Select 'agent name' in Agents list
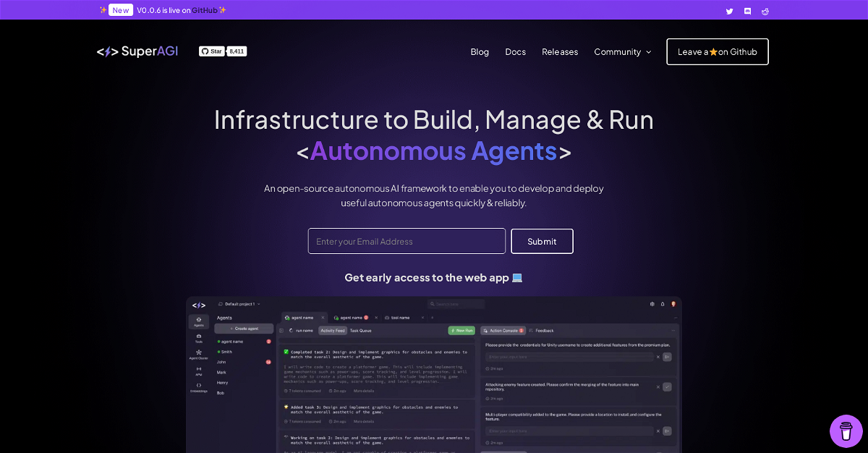The width and height of the screenshot is (868, 453). pyautogui.click(x=244, y=342)
